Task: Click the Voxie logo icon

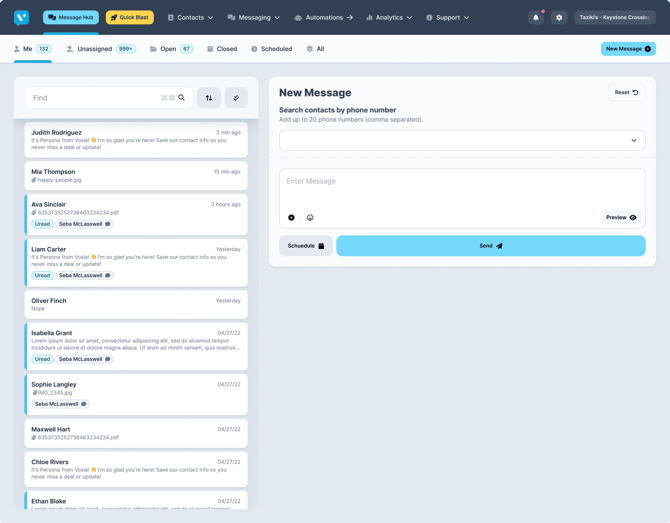Action: [22, 17]
